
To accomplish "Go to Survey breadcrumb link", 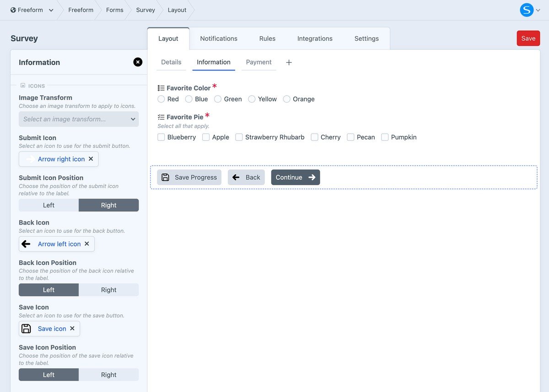I will pyautogui.click(x=145, y=10).
